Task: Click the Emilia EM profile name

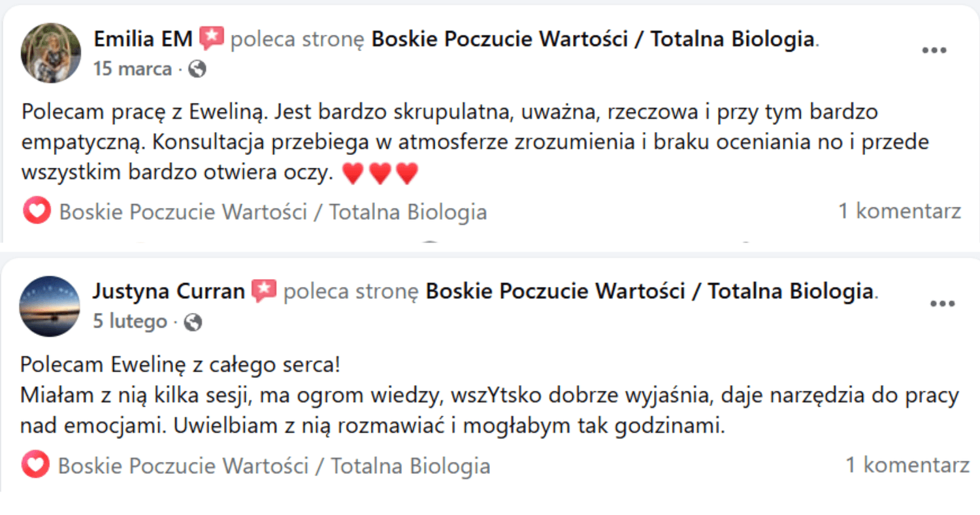Action: [x=143, y=40]
